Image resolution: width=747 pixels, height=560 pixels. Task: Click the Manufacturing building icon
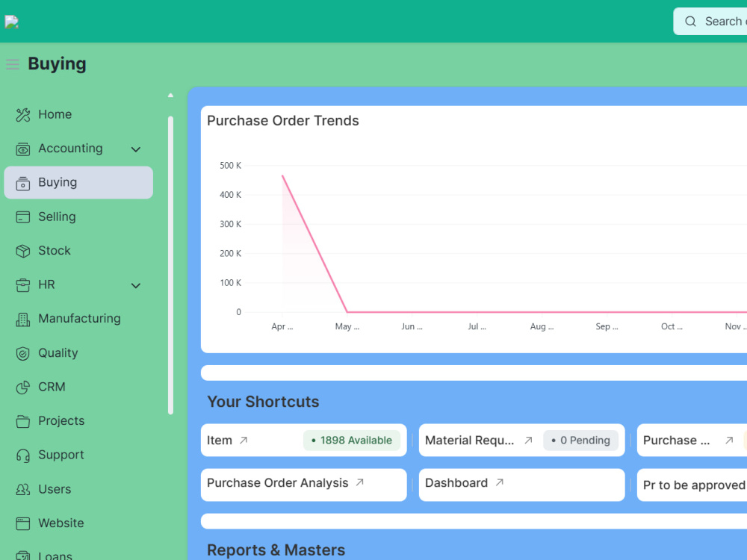pos(23,319)
